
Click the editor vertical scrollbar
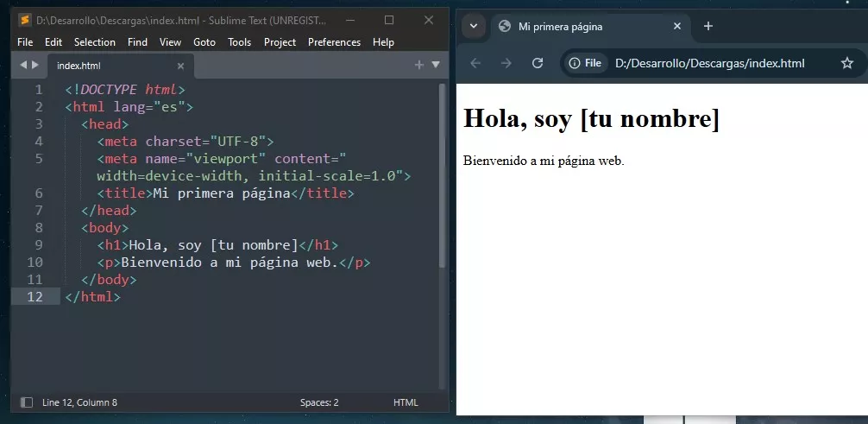443,173
